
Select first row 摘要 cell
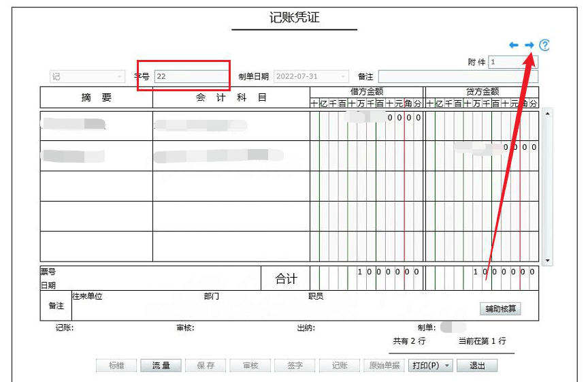tap(97, 126)
